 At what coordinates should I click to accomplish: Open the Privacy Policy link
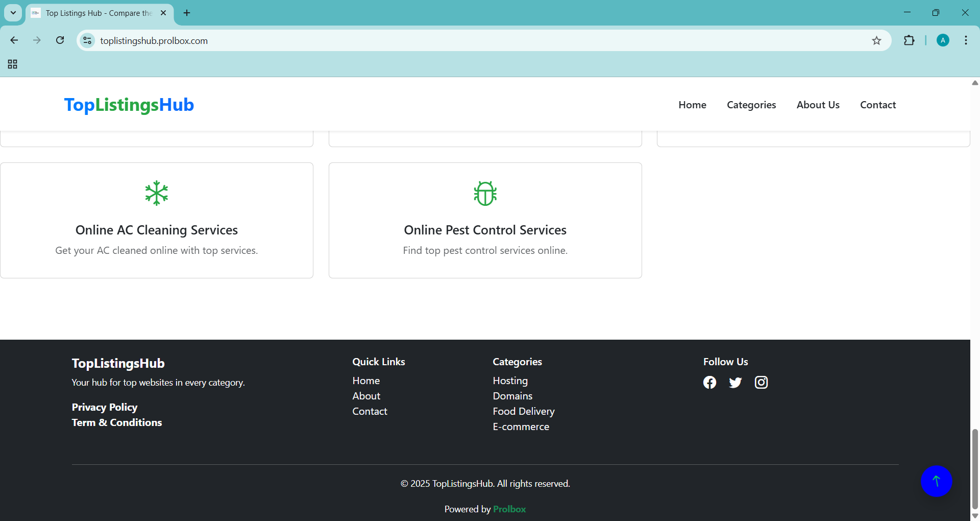105,407
